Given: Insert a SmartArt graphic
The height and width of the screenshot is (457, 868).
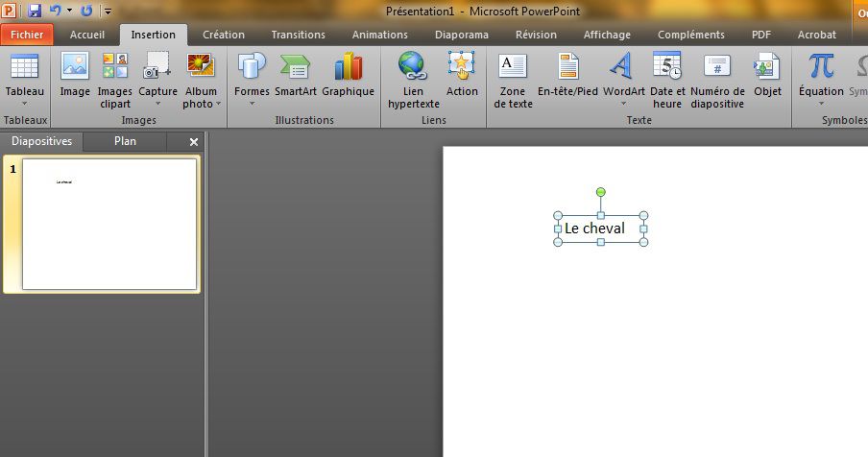Looking at the screenshot, I should point(295,67).
